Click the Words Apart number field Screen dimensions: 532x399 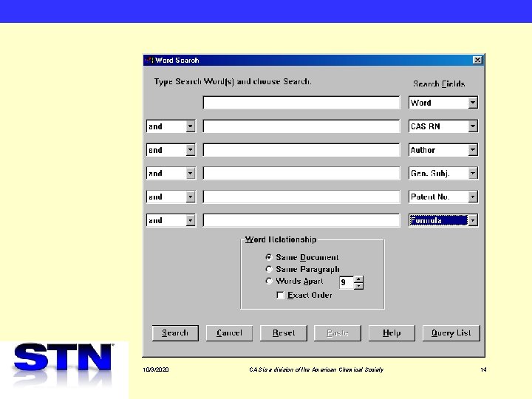tap(347, 282)
